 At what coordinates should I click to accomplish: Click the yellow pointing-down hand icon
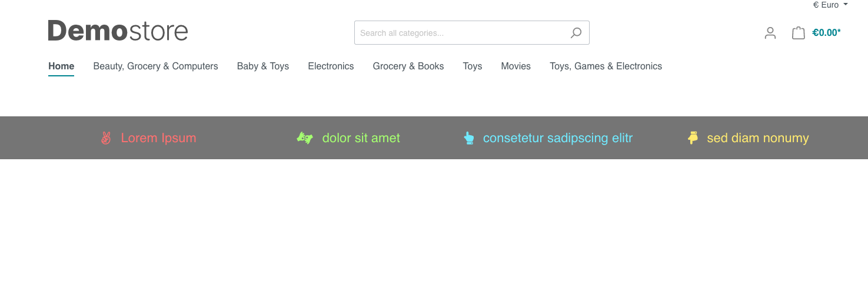pyautogui.click(x=693, y=138)
